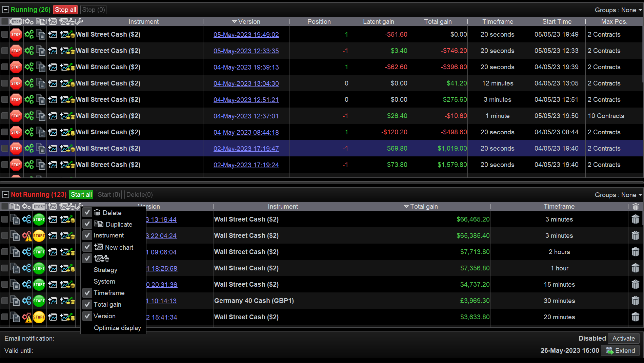Activate email notification
Viewport: 644px width, 363px height.
point(624,339)
